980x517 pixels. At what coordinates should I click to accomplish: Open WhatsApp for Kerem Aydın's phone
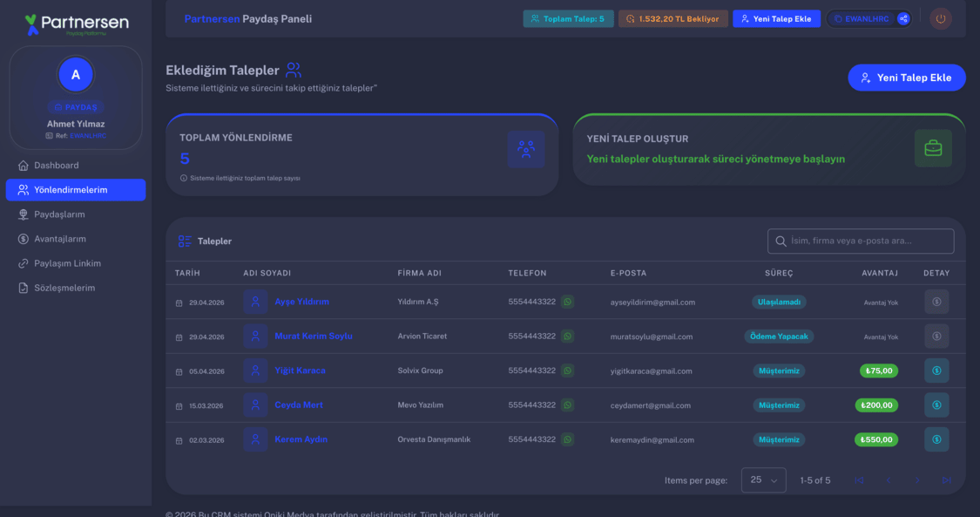(x=567, y=439)
